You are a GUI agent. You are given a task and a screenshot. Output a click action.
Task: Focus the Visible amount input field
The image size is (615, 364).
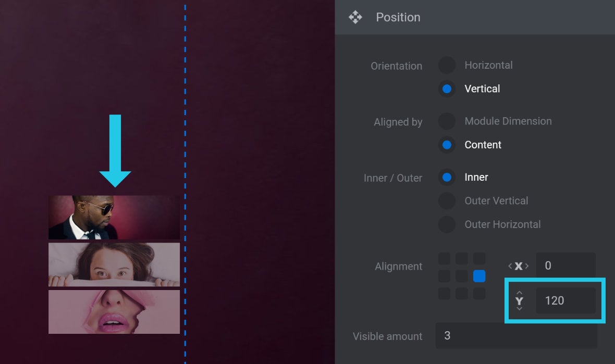tap(516, 336)
